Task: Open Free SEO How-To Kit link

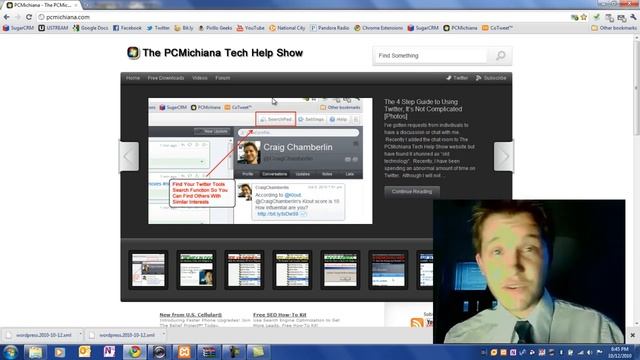Action: coord(280,315)
